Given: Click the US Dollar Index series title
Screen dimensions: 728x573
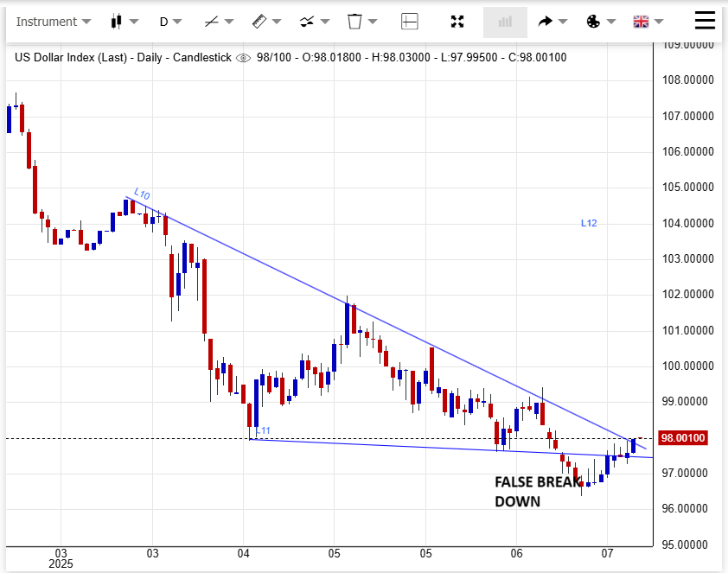Looking at the screenshot, I should 123,58.
